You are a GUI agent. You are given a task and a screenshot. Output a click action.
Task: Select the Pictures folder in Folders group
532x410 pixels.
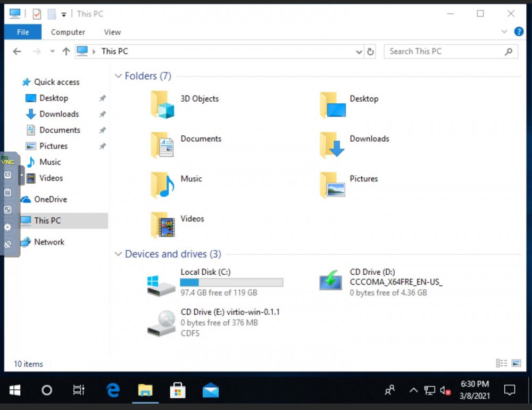click(x=349, y=185)
